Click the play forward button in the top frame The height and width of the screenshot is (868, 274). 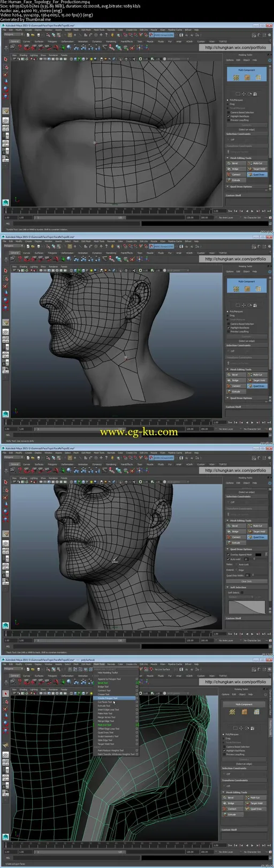pos(253,211)
